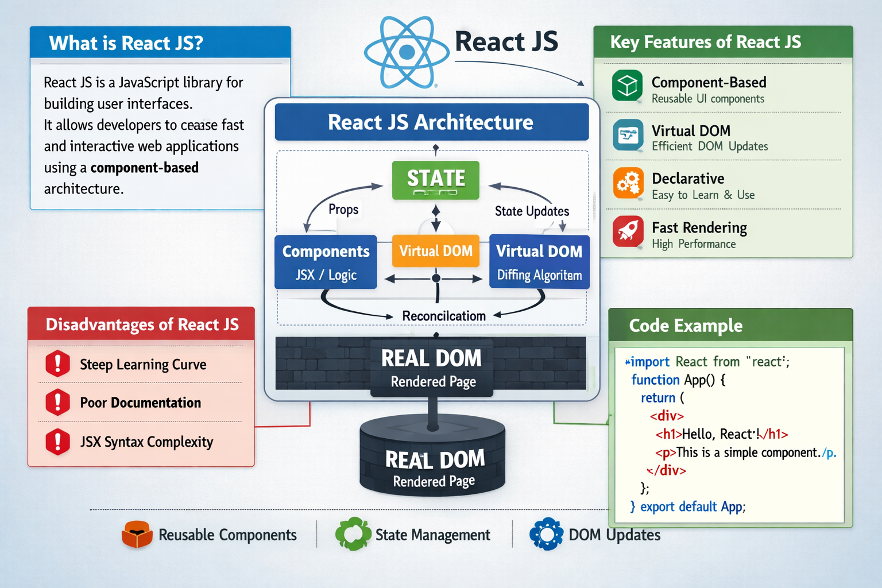
Task: Click the Reusable Components footer label
Action: pyautogui.click(x=227, y=535)
